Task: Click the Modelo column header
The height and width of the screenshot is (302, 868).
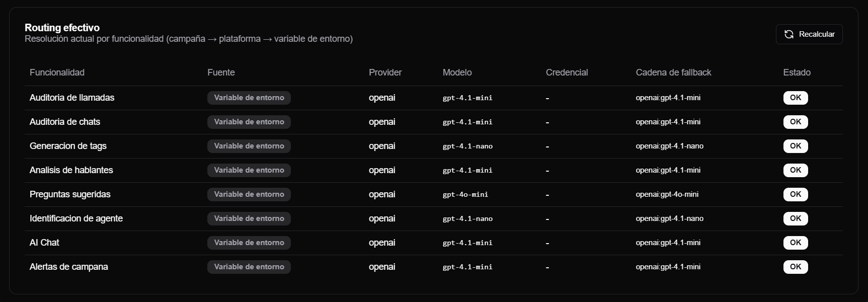Action: [x=457, y=72]
